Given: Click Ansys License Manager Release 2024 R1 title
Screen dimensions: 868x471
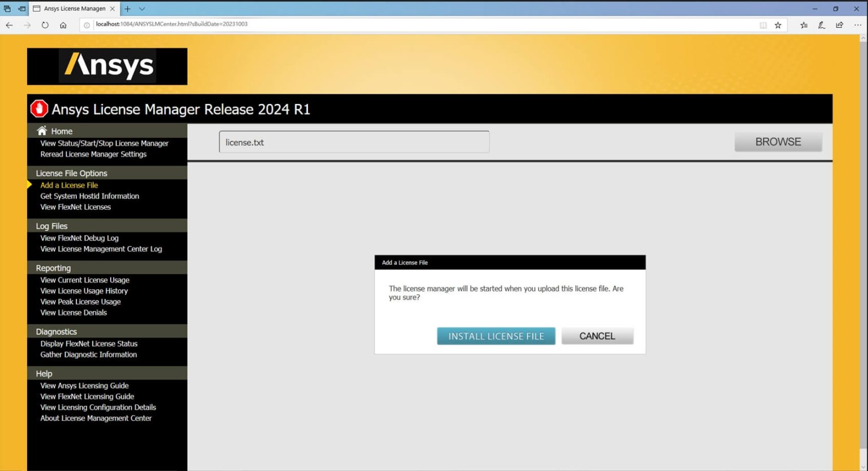Looking at the screenshot, I should tap(181, 109).
